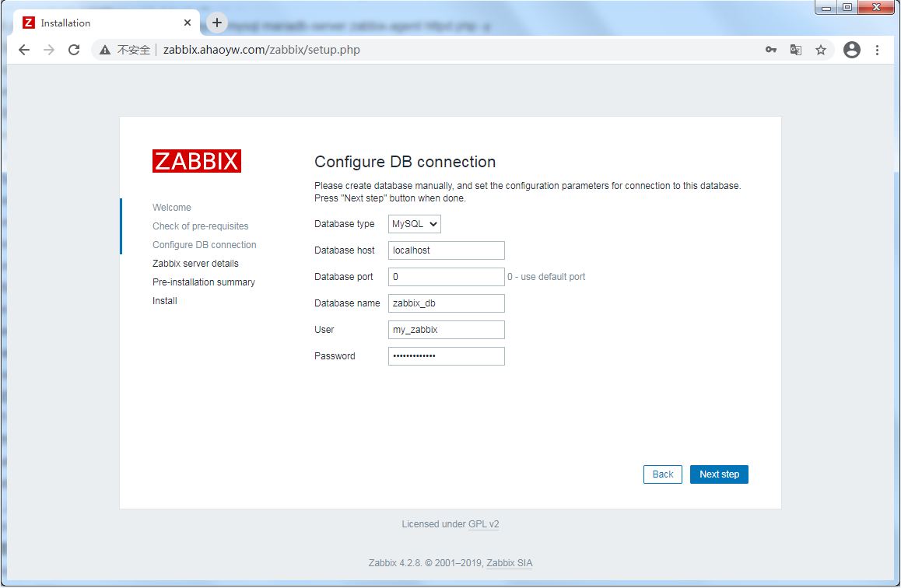Bookmark this page with star icon
Viewport: 901px width, 588px height.
coord(820,50)
